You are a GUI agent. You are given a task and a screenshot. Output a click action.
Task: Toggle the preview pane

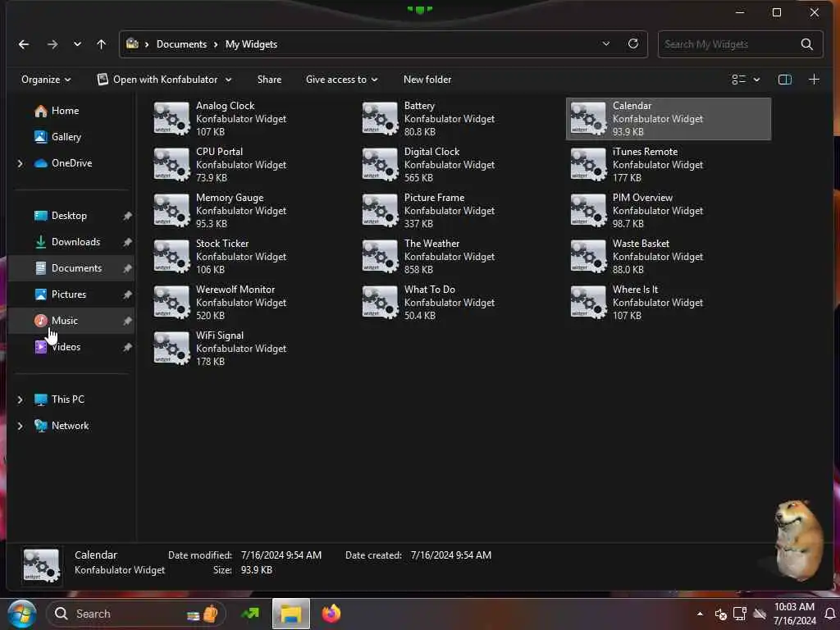(785, 80)
